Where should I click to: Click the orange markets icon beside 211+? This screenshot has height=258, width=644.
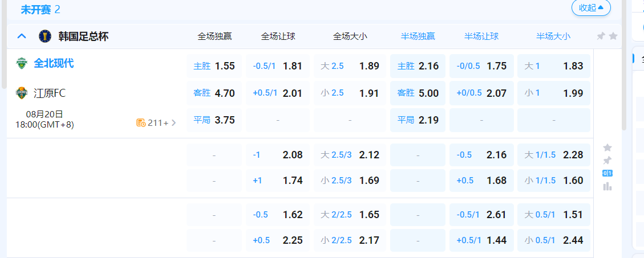pyautogui.click(x=141, y=122)
